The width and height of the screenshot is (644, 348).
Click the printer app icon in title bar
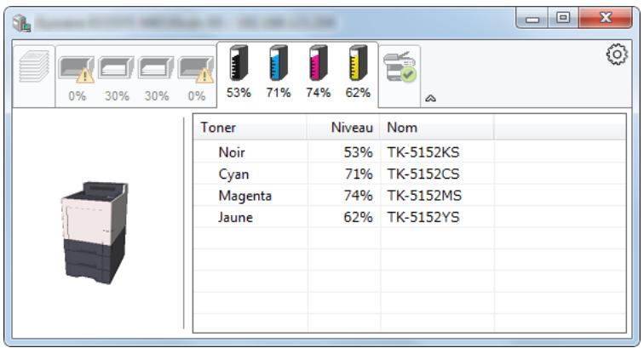(x=21, y=23)
